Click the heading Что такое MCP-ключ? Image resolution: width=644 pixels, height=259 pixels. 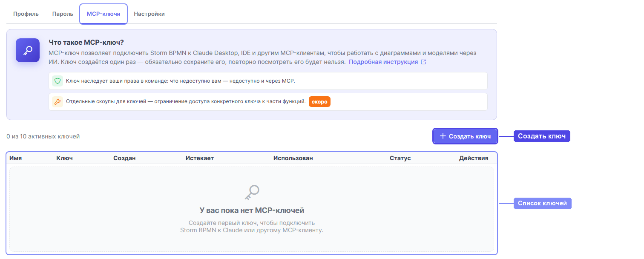[x=86, y=43]
